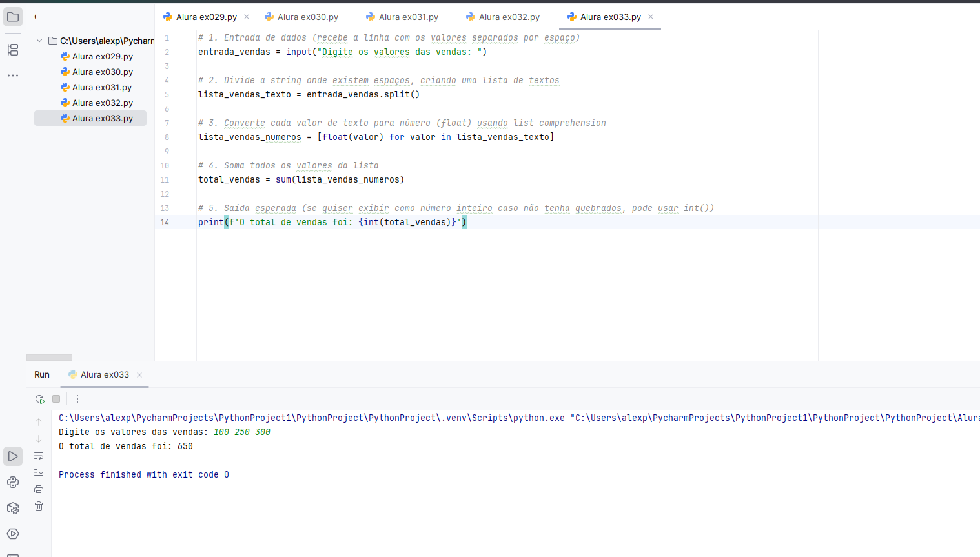Close the Alura ex033 run tab

[x=139, y=375]
